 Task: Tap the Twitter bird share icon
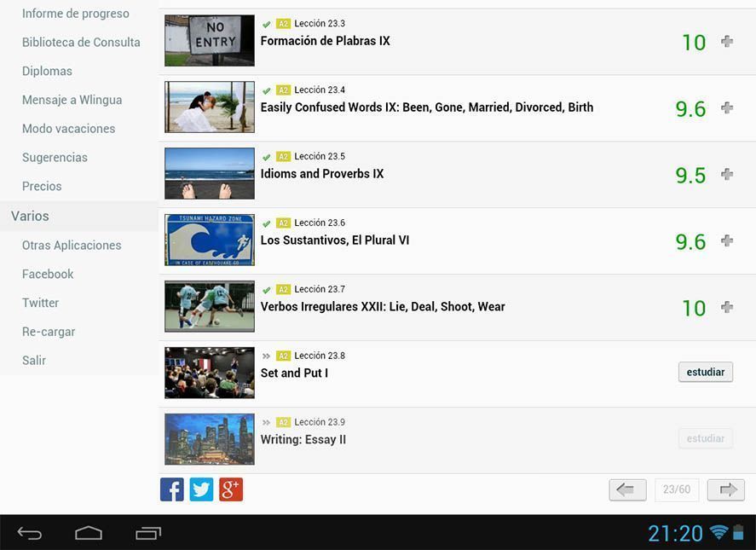point(201,489)
